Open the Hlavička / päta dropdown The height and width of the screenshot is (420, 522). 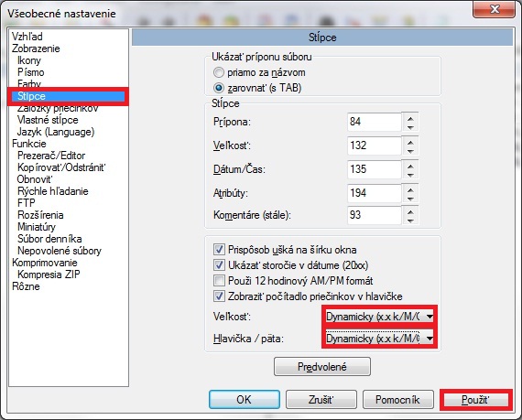[379, 339]
